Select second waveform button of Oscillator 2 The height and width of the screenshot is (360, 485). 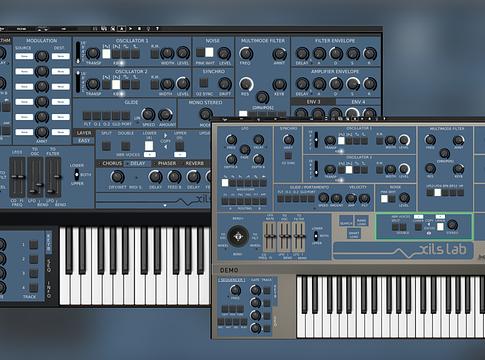tap(116, 84)
